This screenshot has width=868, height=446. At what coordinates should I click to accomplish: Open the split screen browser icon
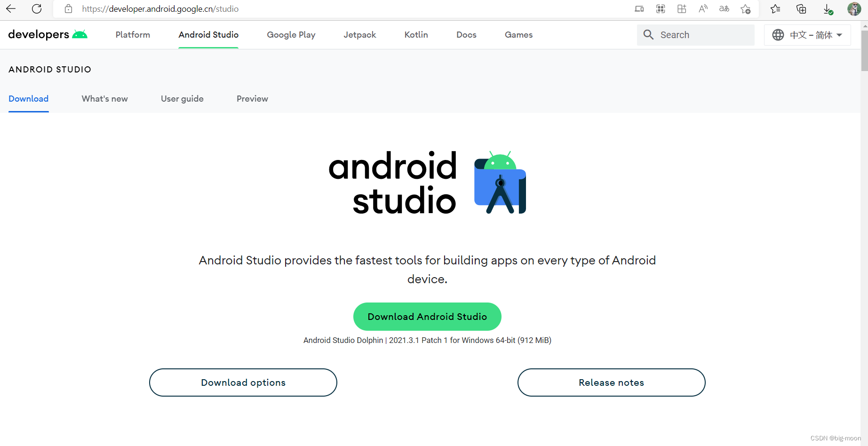coord(682,8)
